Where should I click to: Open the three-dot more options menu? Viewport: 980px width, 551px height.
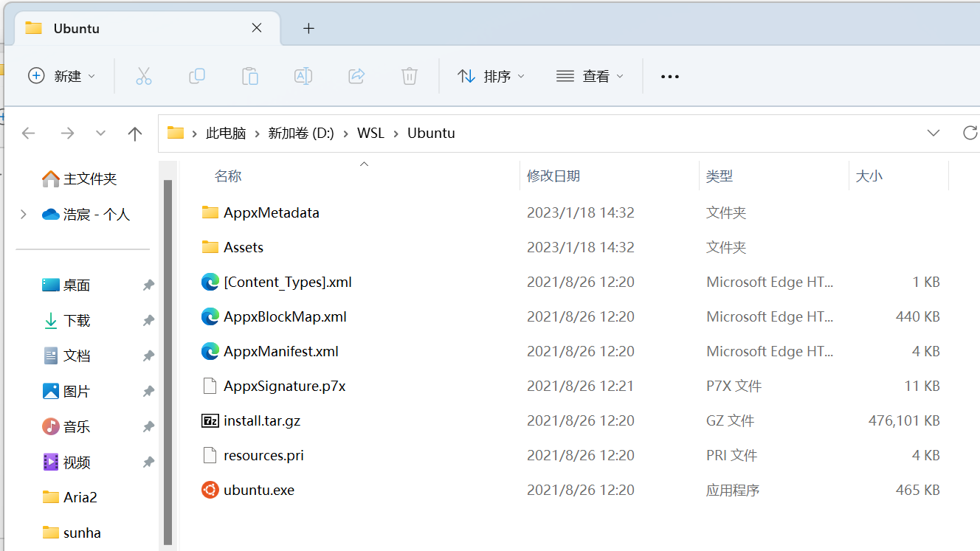(669, 77)
